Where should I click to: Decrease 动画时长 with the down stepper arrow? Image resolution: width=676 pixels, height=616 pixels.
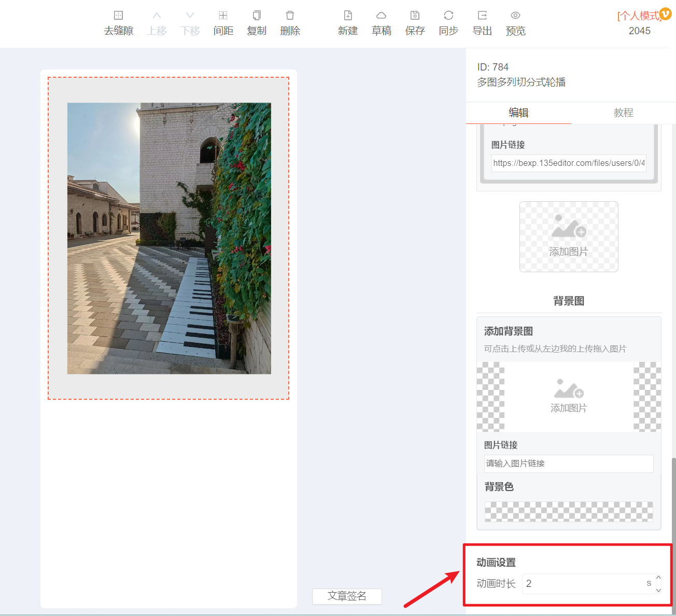pos(658,590)
